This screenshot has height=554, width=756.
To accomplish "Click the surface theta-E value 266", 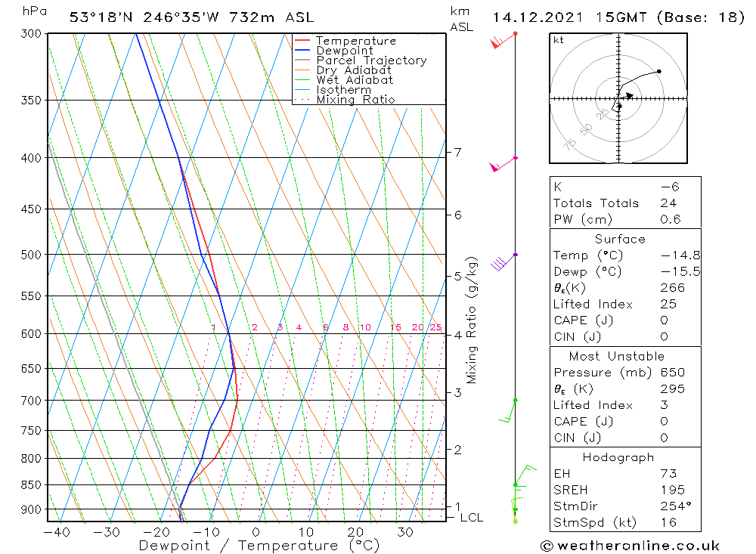I will [673, 288].
